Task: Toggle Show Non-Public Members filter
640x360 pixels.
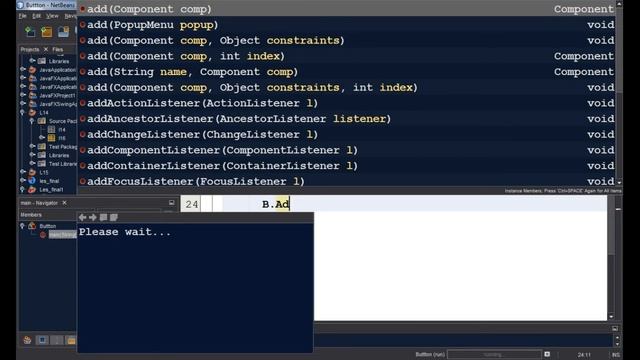Action: point(71,340)
